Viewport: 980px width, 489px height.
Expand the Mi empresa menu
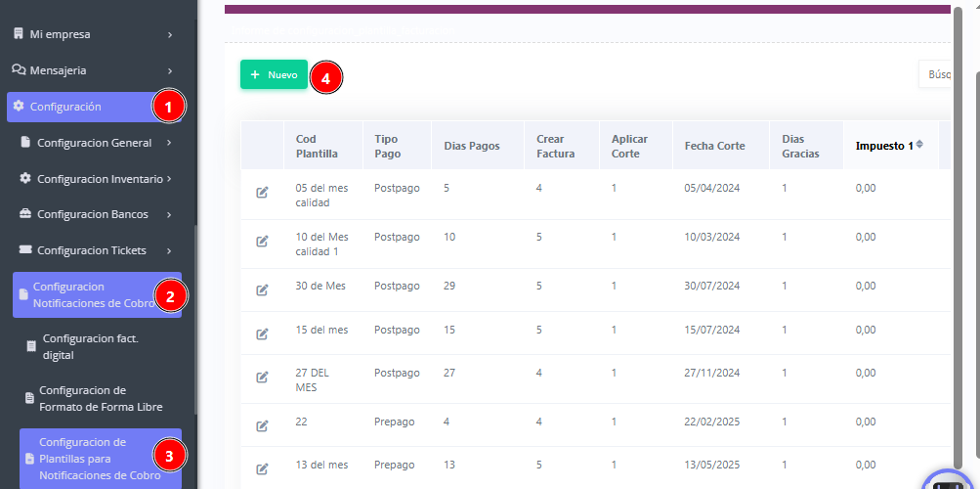(93, 34)
